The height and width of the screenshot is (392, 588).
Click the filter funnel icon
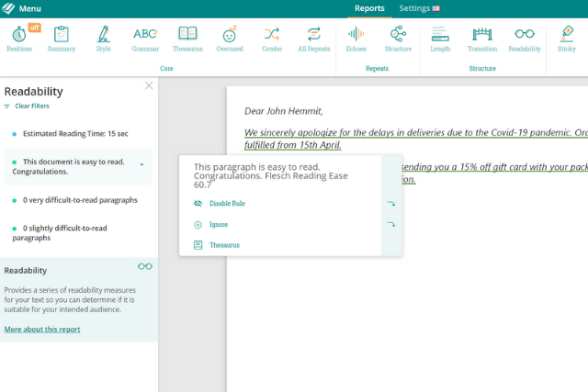point(6,106)
